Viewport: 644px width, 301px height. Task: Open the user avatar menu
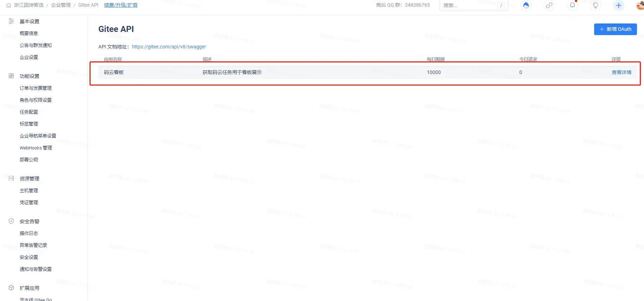[x=640, y=5]
